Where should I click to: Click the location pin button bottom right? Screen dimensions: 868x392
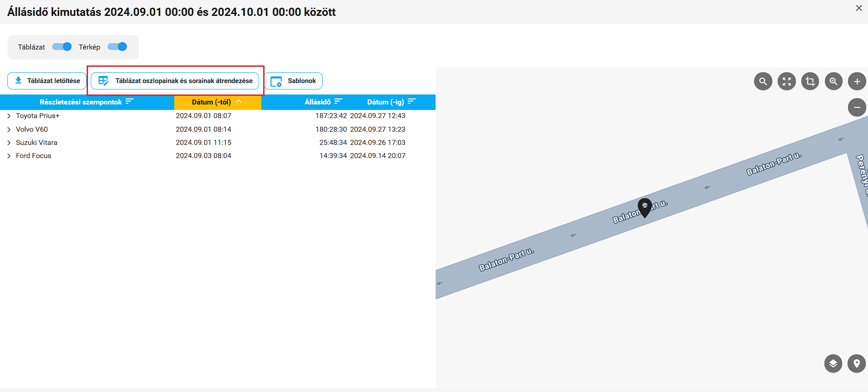(856, 363)
